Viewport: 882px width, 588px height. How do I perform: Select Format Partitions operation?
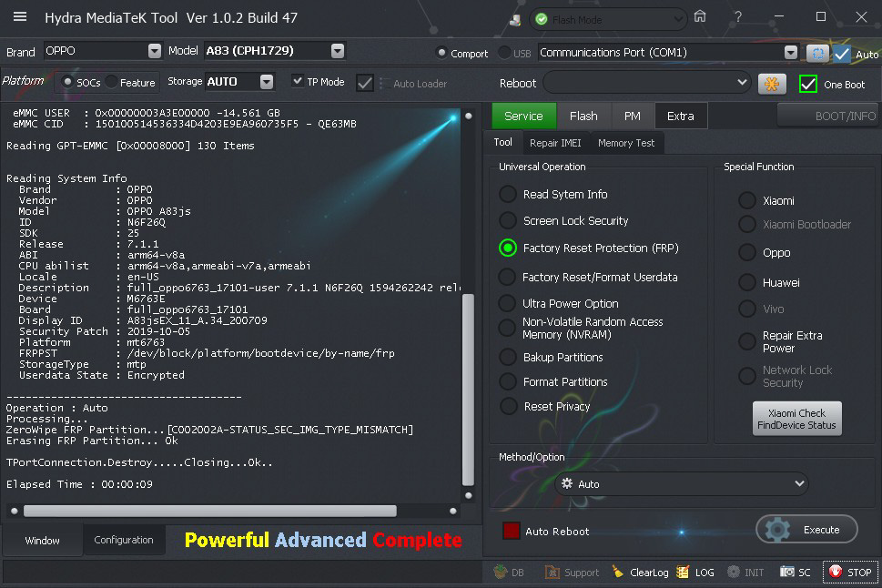coord(507,381)
